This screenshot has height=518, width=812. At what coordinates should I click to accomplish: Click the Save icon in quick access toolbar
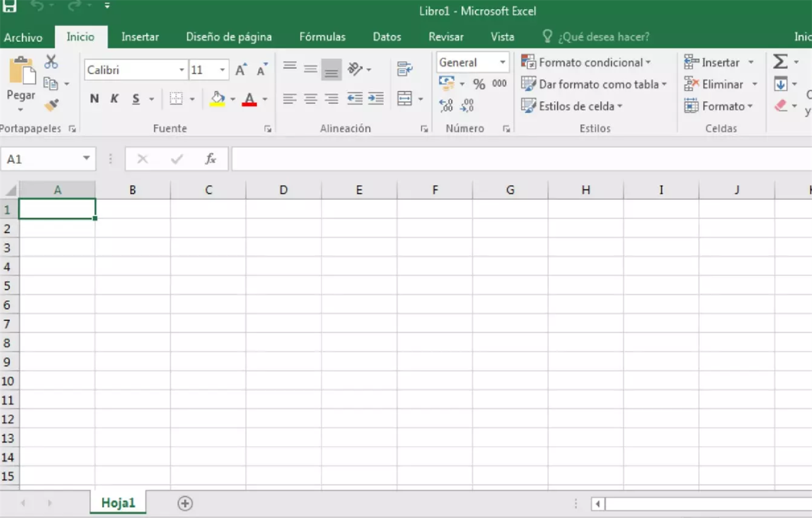pos(10,6)
